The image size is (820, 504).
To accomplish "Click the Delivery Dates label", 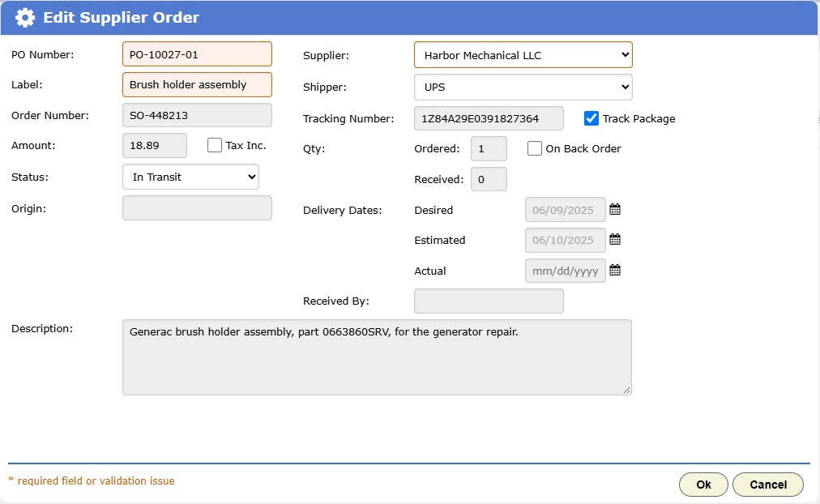I will (x=343, y=210).
